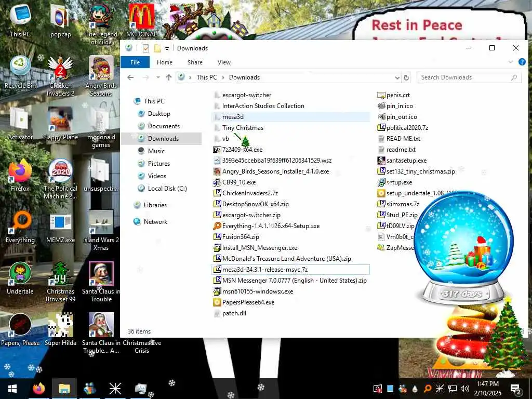Expand the address bar history dropdown
The height and width of the screenshot is (399, 532).
397,78
